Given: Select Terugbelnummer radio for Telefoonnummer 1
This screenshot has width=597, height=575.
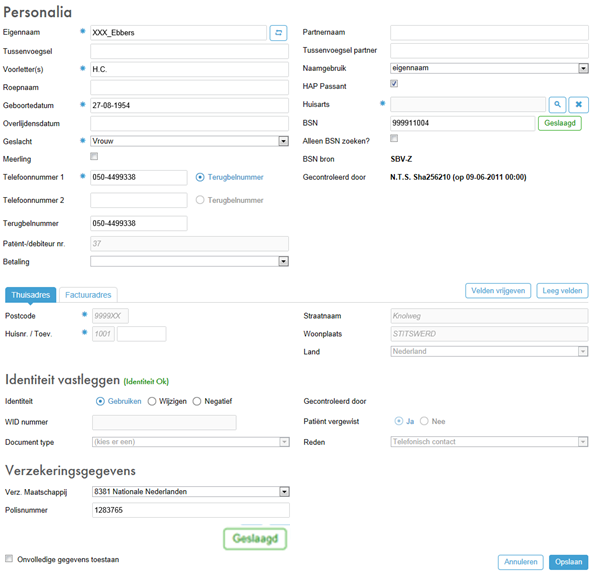Looking at the screenshot, I should click(x=200, y=177).
